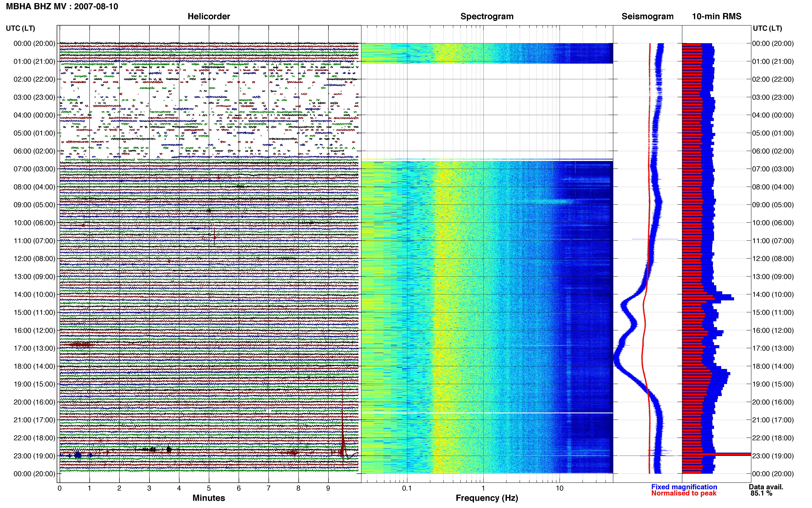The width and height of the screenshot is (812, 508).
Task: Click the '1' frequency tick label
Action: [x=483, y=488]
